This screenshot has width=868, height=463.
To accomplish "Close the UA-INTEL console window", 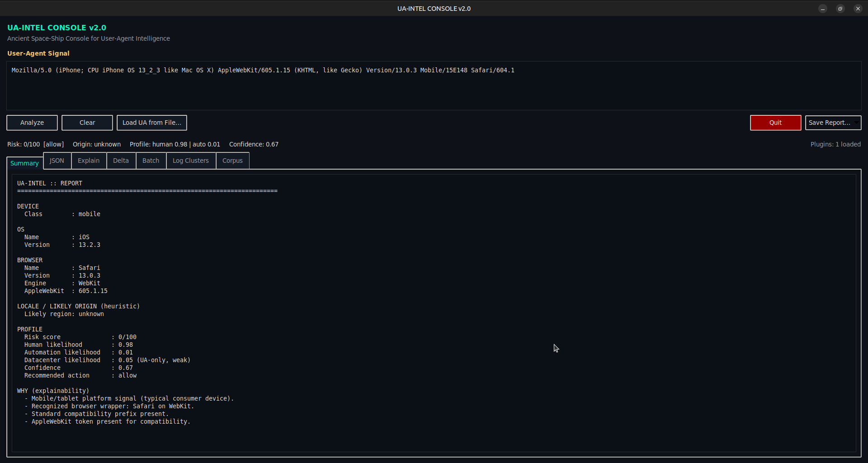I will pyautogui.click(x=858, y=9).
